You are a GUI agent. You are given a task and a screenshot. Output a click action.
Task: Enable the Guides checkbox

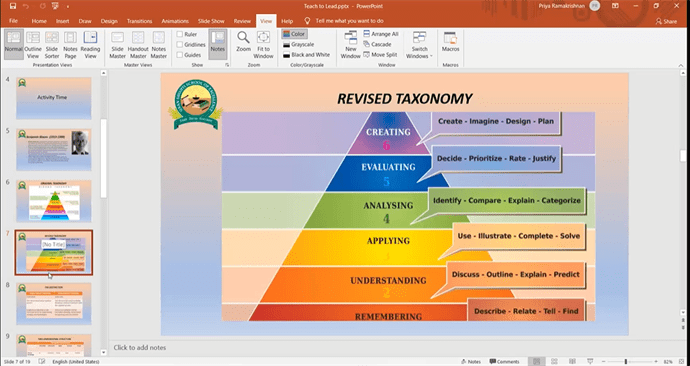pos(180,55)
